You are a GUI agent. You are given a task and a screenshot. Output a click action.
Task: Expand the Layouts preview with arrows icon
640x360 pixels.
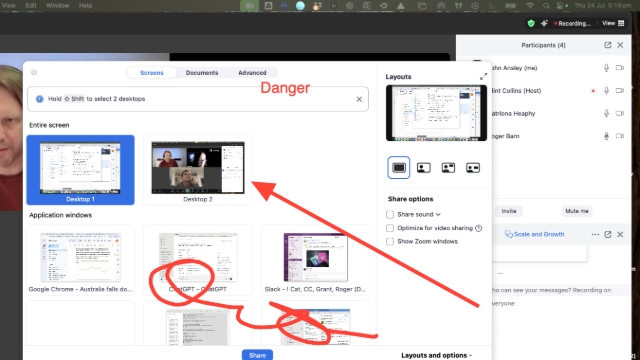coord(483,76)
